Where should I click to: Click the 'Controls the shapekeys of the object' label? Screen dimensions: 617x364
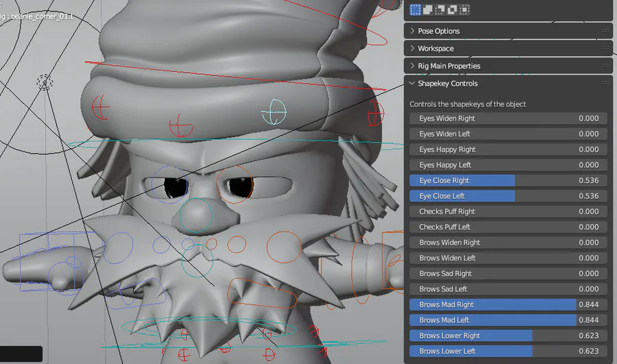click(x=468, y=104)
